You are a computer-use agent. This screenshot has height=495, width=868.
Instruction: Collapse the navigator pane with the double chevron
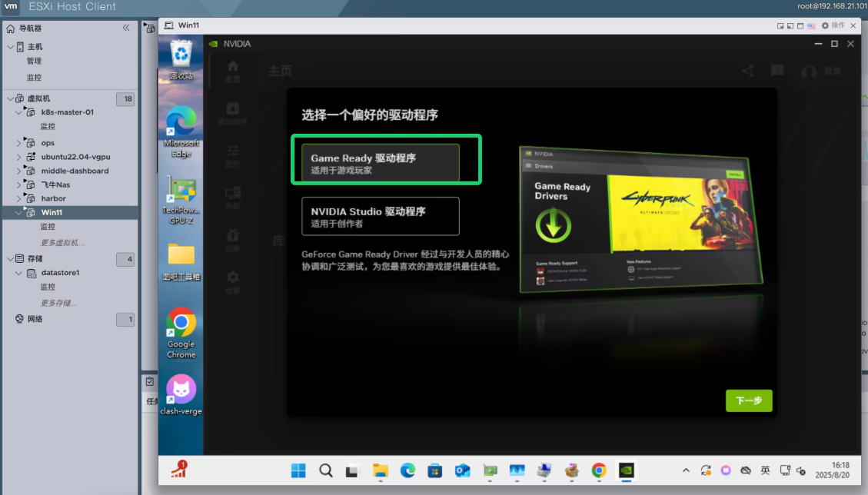126,28
